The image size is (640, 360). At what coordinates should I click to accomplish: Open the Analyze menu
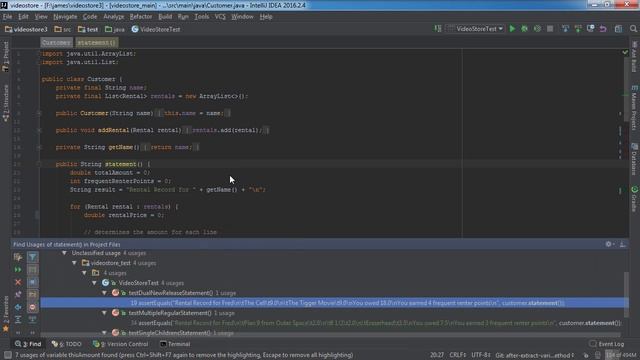(113, 17)
